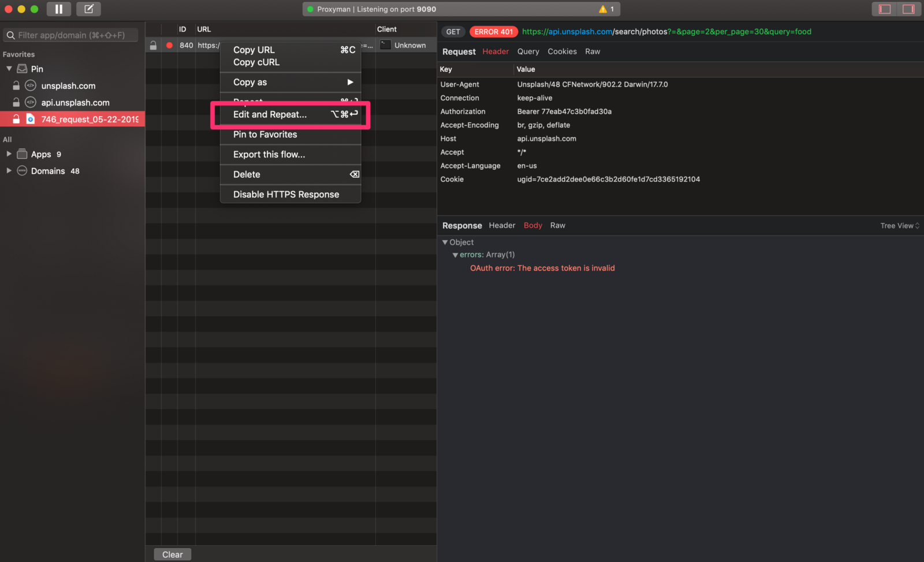Click the Host value api.unsplash.com
This screenshot has height=562, width=924.
tap(546, 138)
